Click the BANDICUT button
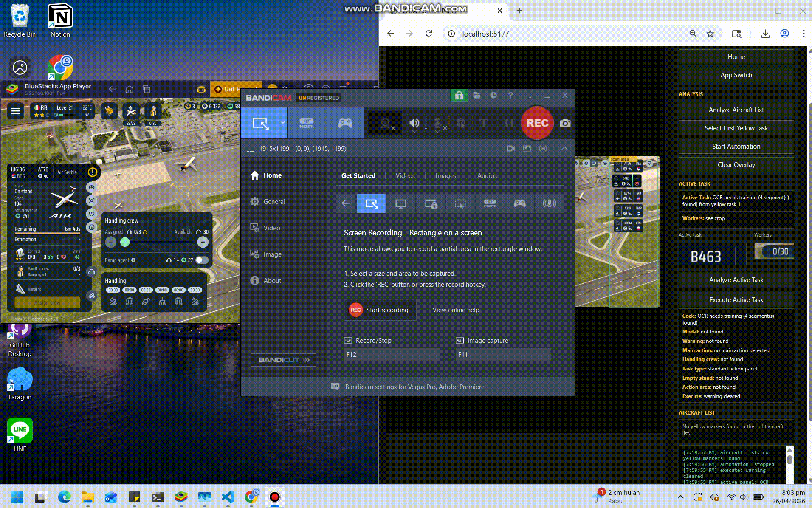 [x=283, y=360]
